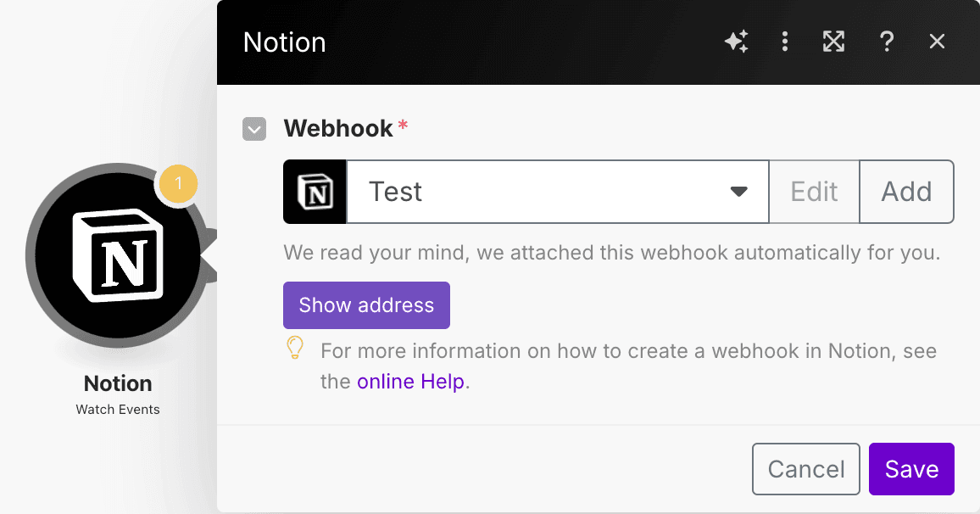Click the yellow badge numbered 1

click(x=178, y=183)
